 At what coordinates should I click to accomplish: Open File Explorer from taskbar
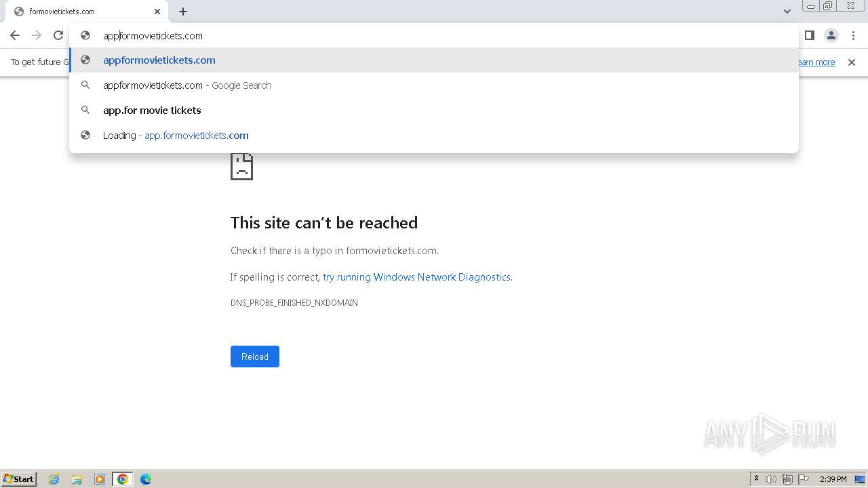click(77, 479)
